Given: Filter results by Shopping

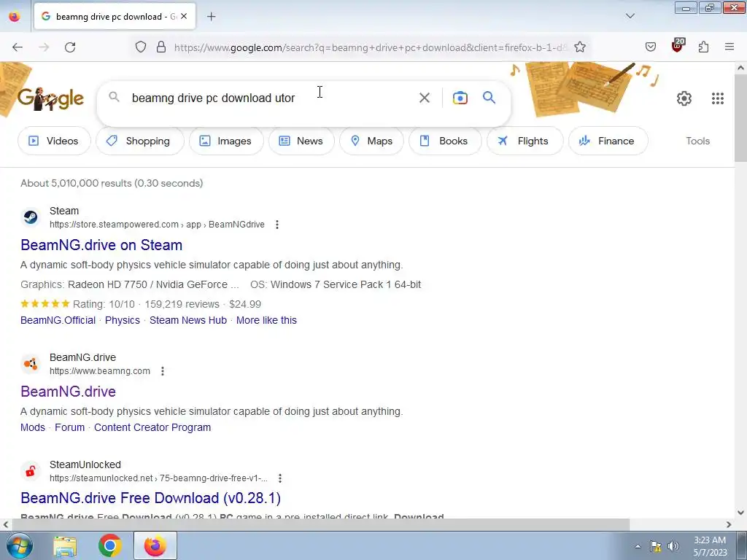Looking at the screenshot, I should click(x=139, y=141).
